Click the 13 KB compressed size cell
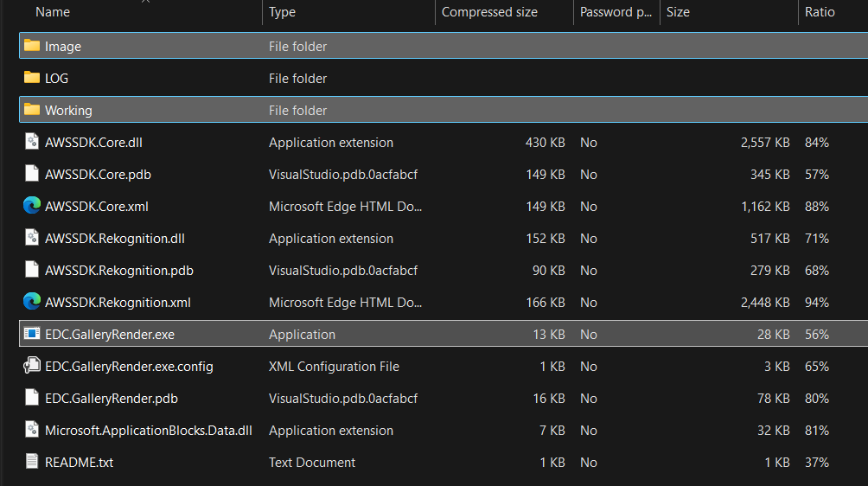The height and width of the screenshot is (486, 868). tap(549, 335)
